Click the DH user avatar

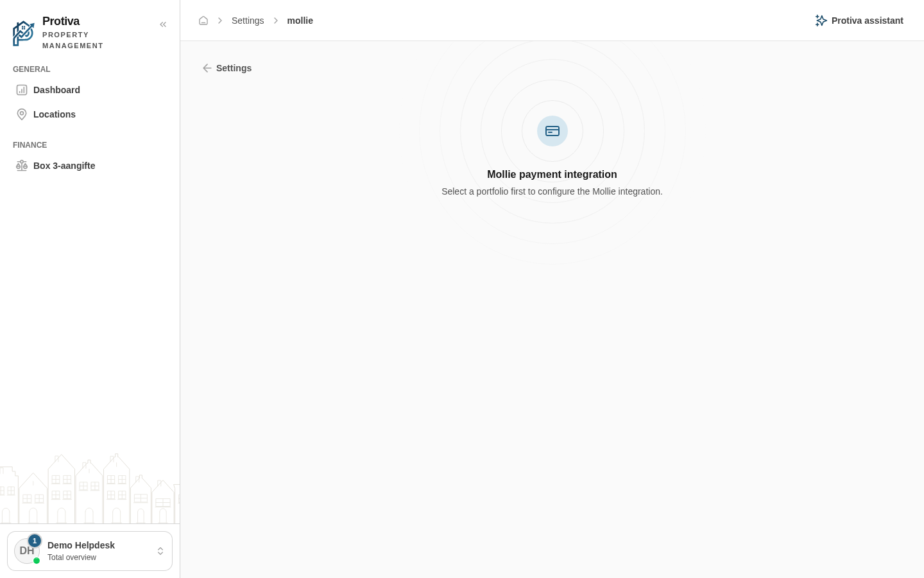(27, 551)
